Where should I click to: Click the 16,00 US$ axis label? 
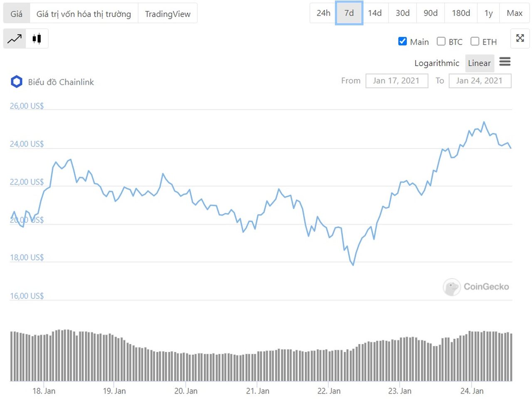pos(27,296)
